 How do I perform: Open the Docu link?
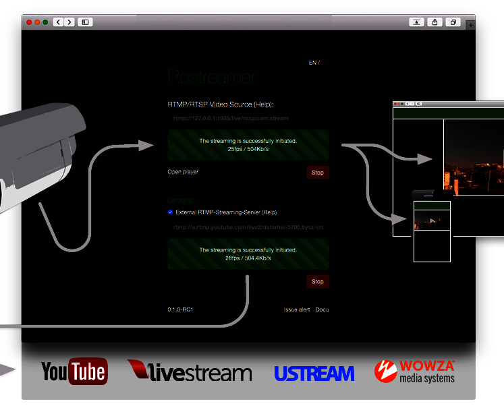click(322, 309)
